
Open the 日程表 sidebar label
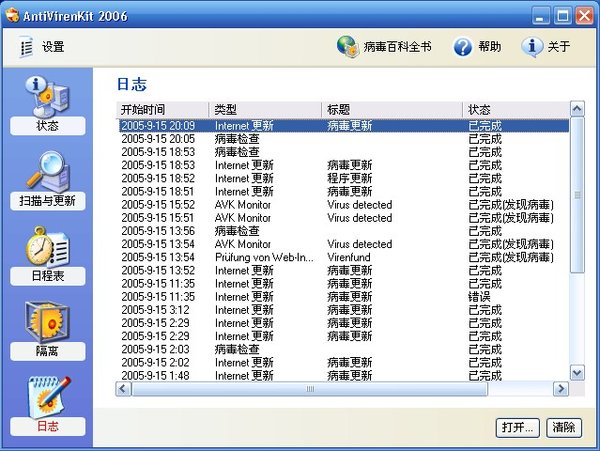coord(48,276)
